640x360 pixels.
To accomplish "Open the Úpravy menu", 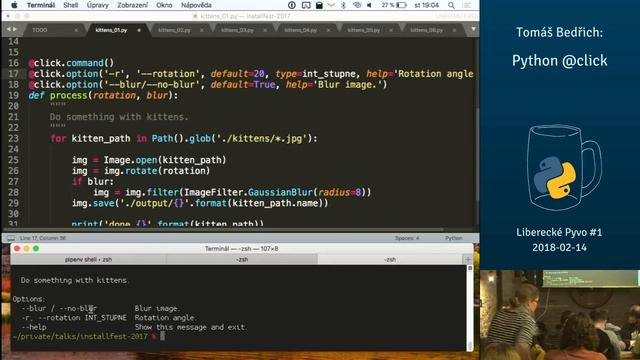I will (98, 5).
